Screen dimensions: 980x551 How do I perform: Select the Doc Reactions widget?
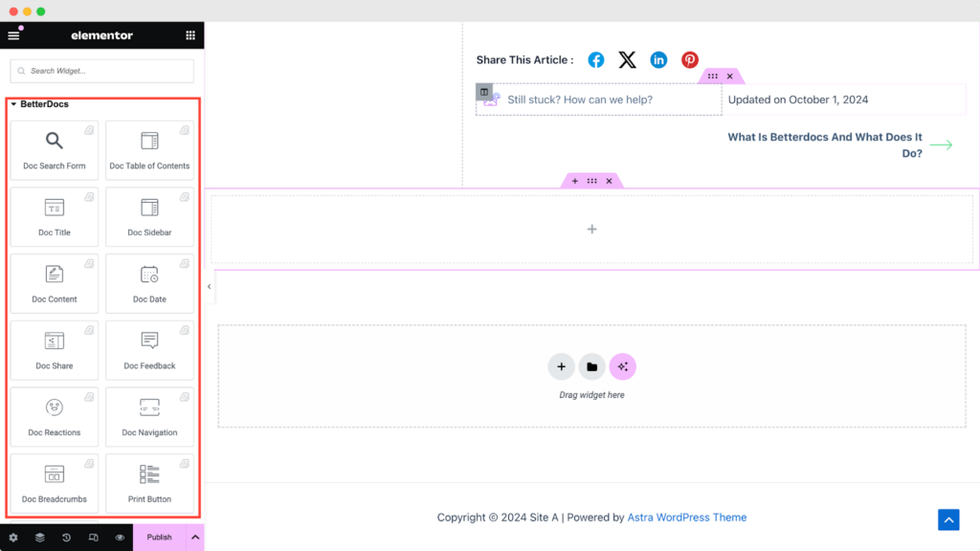[x=55, y=417]
